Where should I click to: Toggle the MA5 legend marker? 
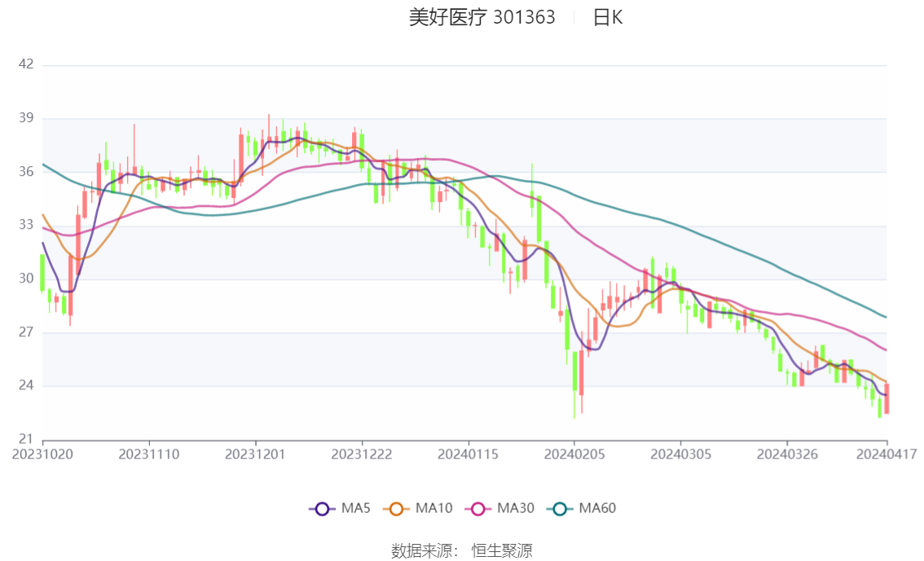[322, 509]
